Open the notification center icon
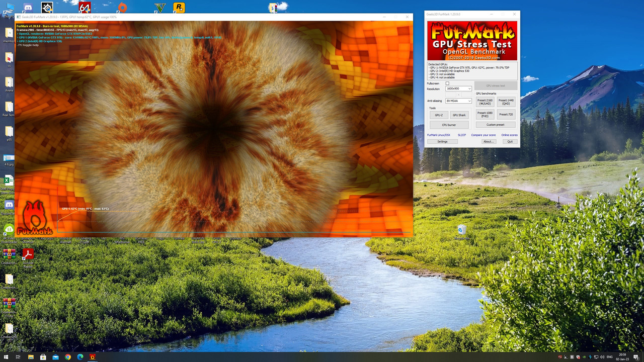This screenshot has height=362, width=644. [637, 357]
